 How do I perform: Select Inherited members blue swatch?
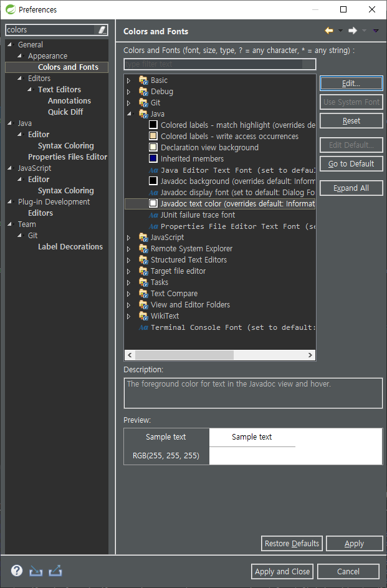tap(153, 158)
